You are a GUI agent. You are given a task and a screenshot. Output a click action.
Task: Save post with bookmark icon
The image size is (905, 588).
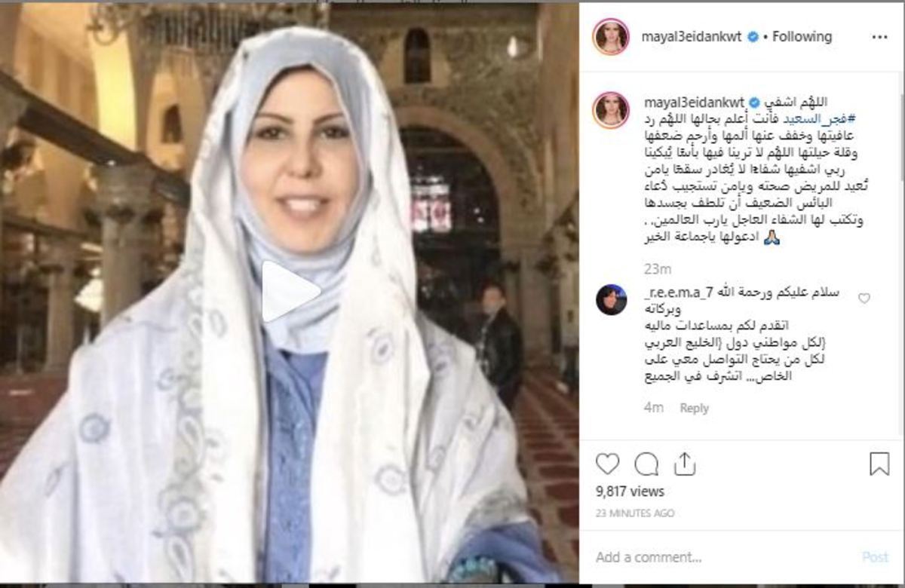pyautogui.click(x=879, y=463)
